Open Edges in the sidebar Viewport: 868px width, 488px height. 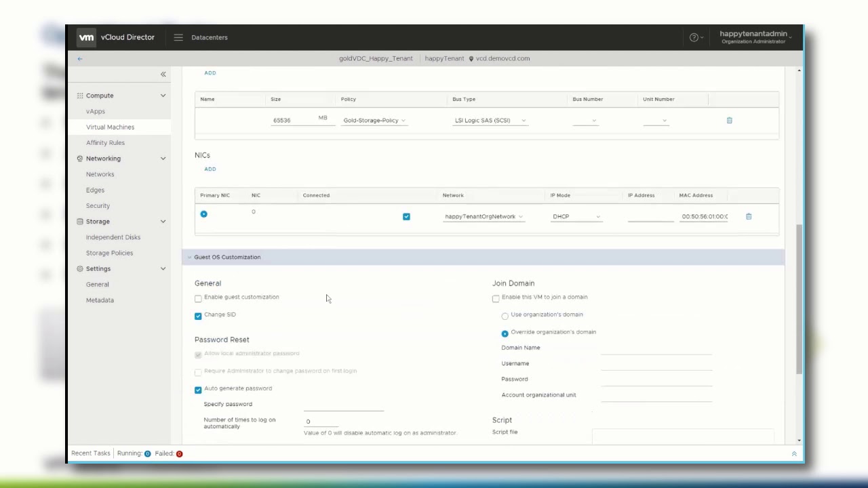95,190
